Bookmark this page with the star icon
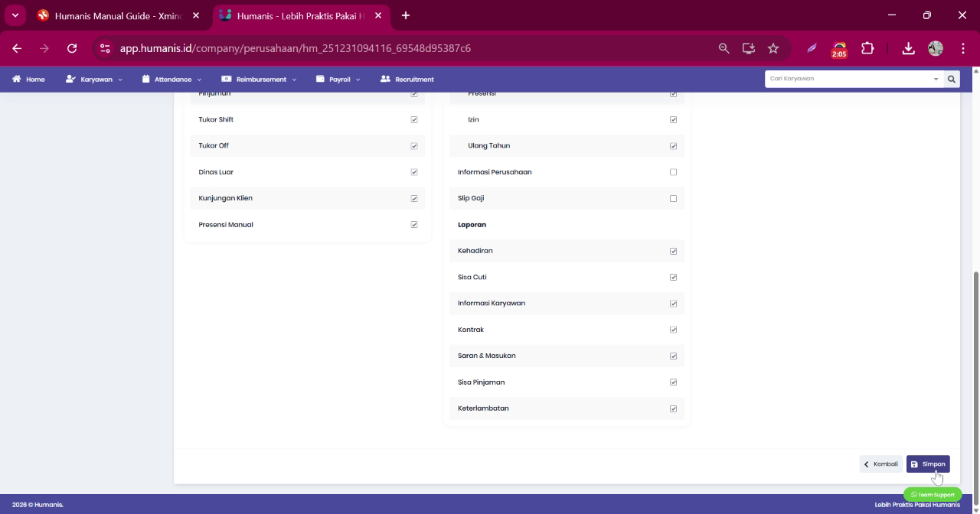This screenshot has width=980, height=514. click(773, 48)
